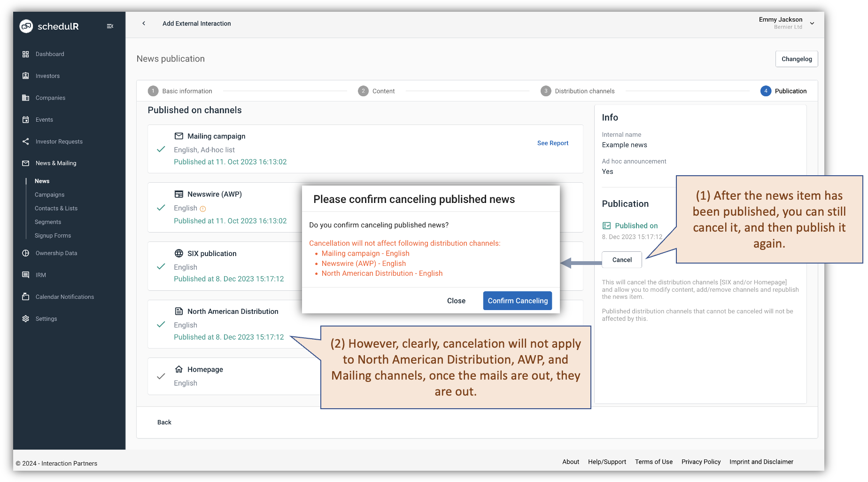Open News under News & Mailing
This screenshot has height=482, width=868.
click(42, 181)
